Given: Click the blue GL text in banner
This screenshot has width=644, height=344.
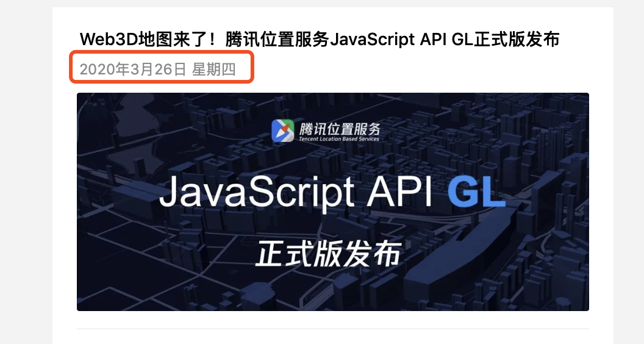Looking at the screenshot, I should pyautogui.click(x=476, y=192).
